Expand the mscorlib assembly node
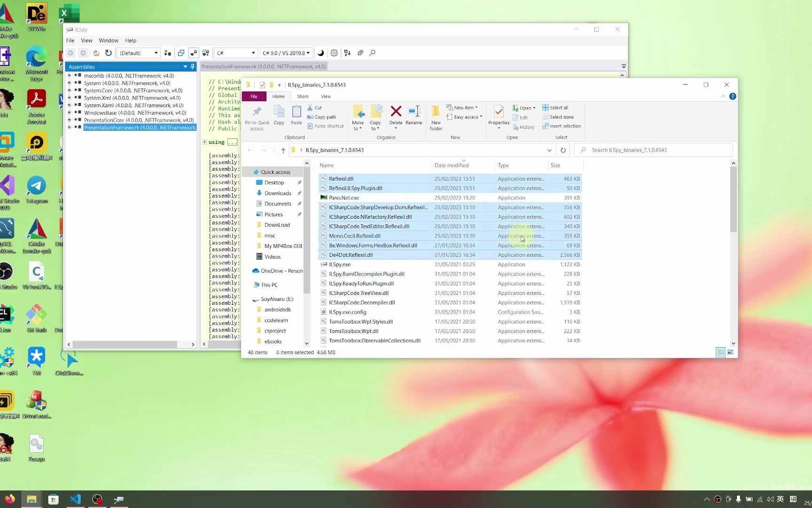 pos(70,76)
